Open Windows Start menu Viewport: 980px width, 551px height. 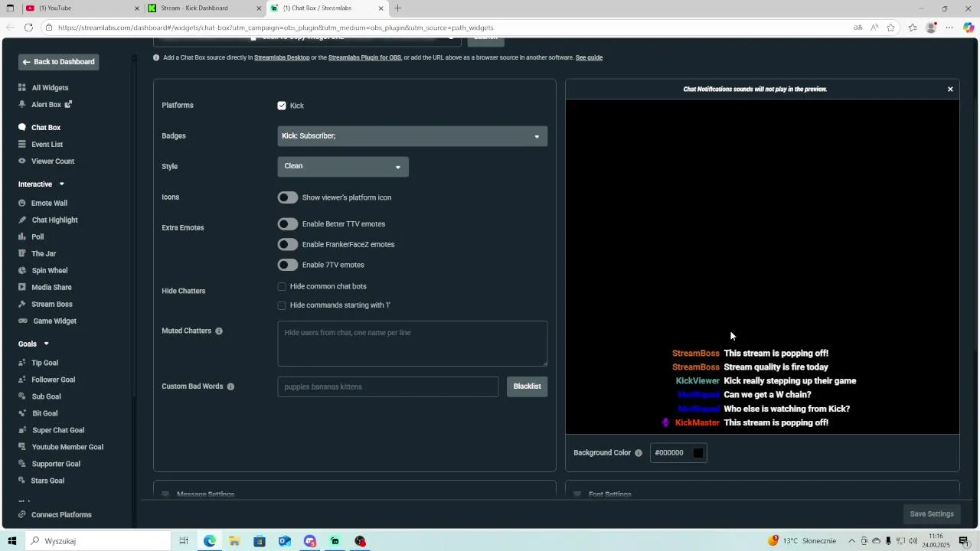[x=12, y=541]
